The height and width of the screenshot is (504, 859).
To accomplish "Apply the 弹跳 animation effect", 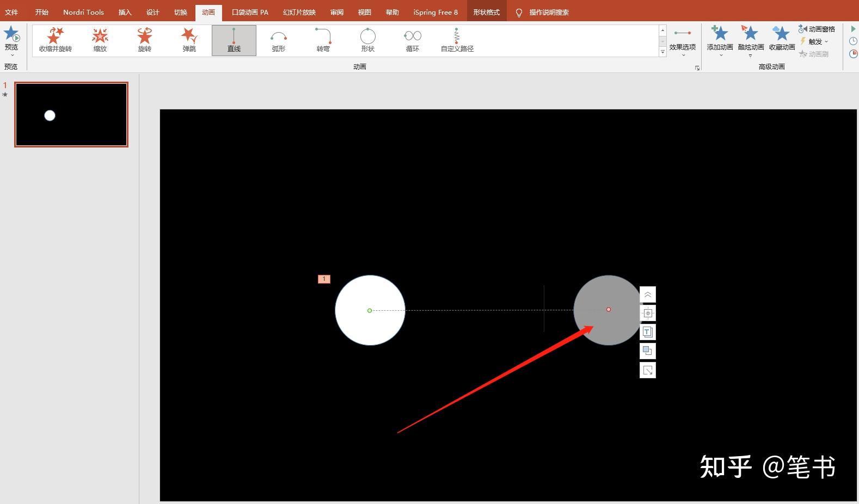I will click(x=189, y=40).
